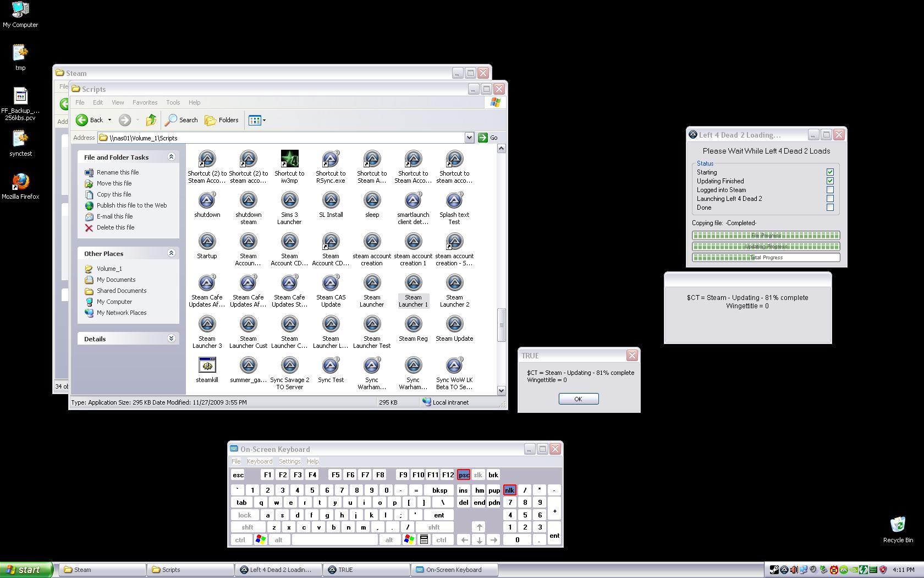The image size is (924, 578).
Task: Select the Steam CAS Update file
Action: click(x=331, y=291)
